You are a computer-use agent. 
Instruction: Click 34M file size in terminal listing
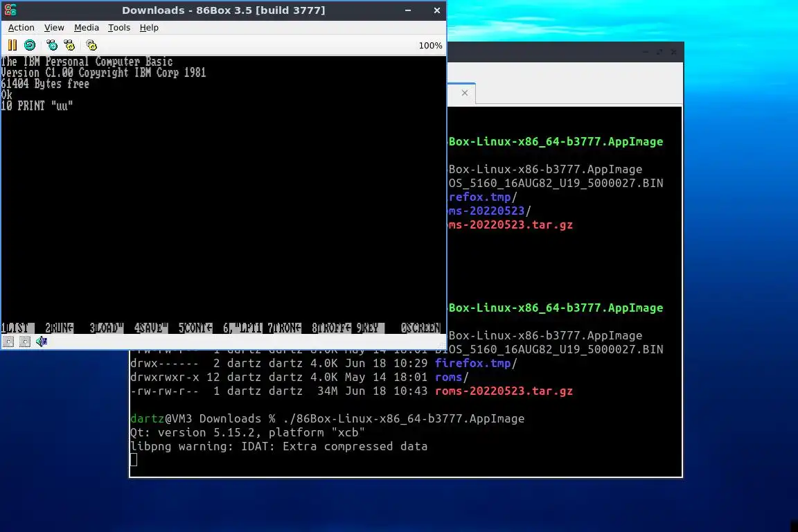point(328,391)
